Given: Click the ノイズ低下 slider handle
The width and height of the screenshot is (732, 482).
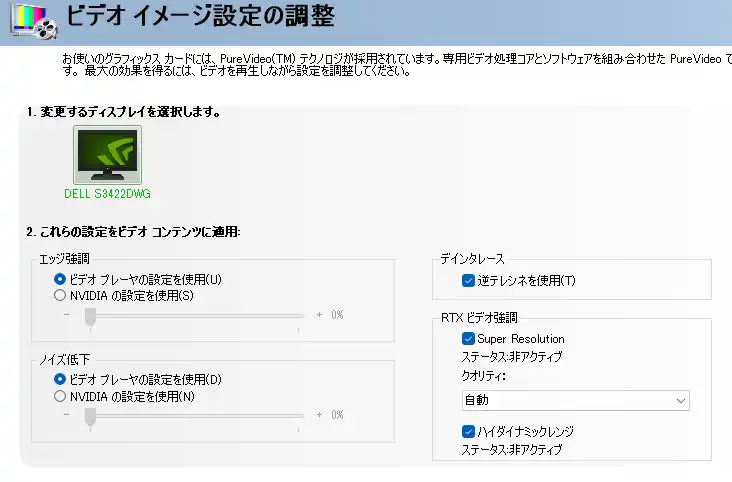Looking at the screenshot, I should point(90,415).
